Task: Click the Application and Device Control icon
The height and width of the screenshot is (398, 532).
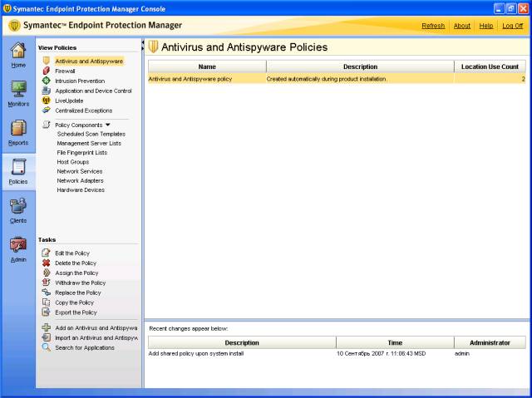Action: pyautogui.click(x=47, y=91)
